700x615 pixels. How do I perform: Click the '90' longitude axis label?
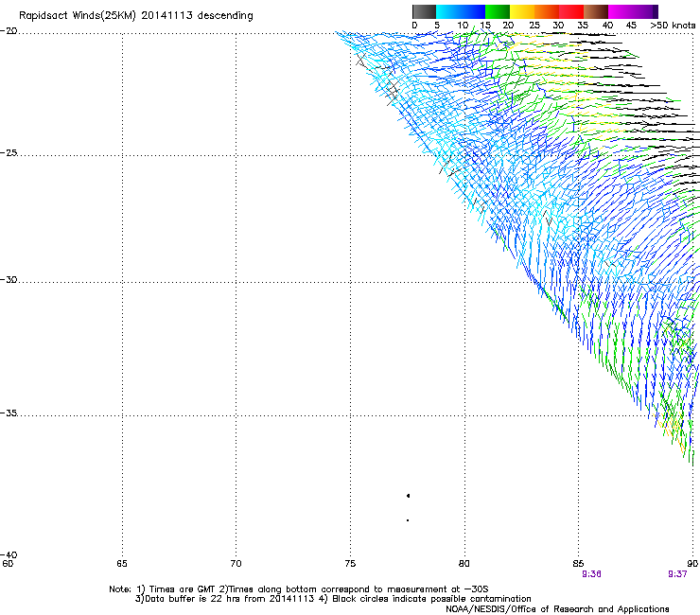692,564
